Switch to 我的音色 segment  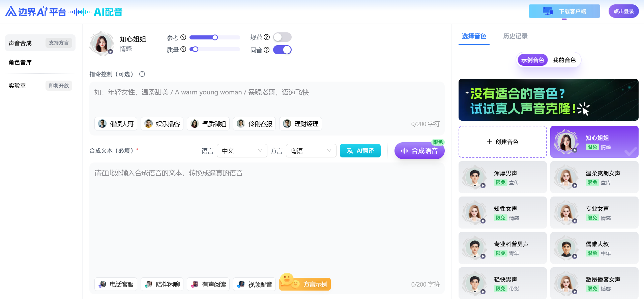pyautogui.click(x=564, y=60)
